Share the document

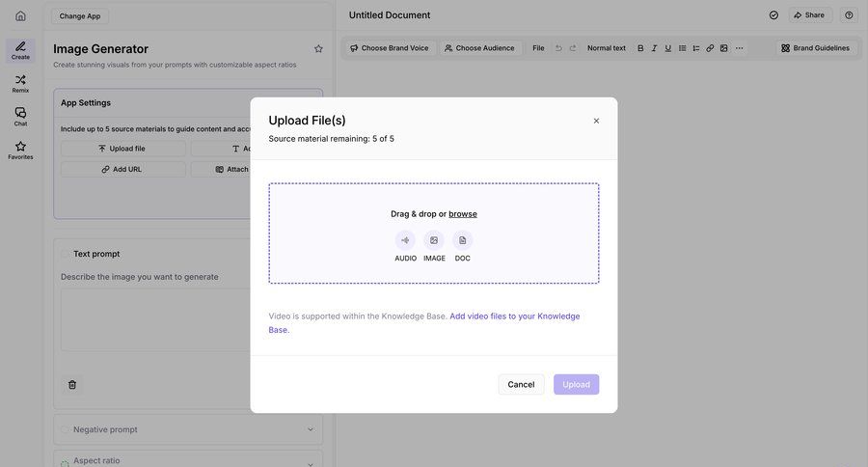tap(810, 15)
